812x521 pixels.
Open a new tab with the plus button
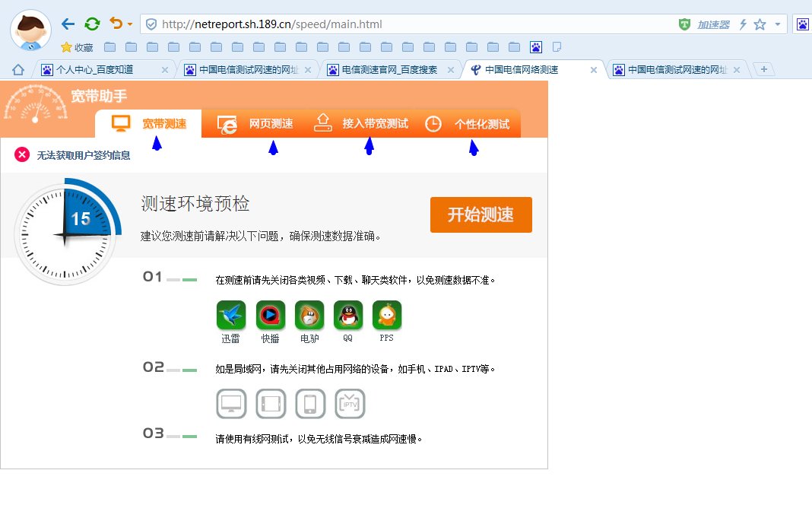pyautogui.click(x=763, y=68)
